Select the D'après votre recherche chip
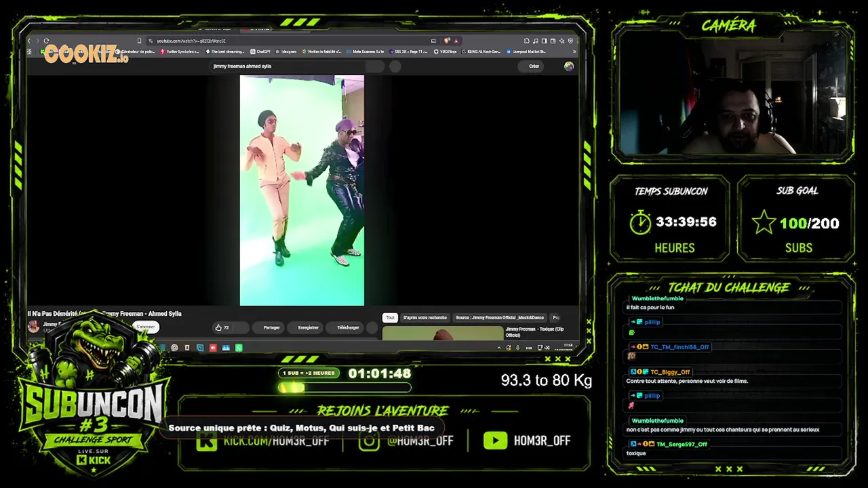The height and width of the screenshot is (488, 868). tap(425, 317)
